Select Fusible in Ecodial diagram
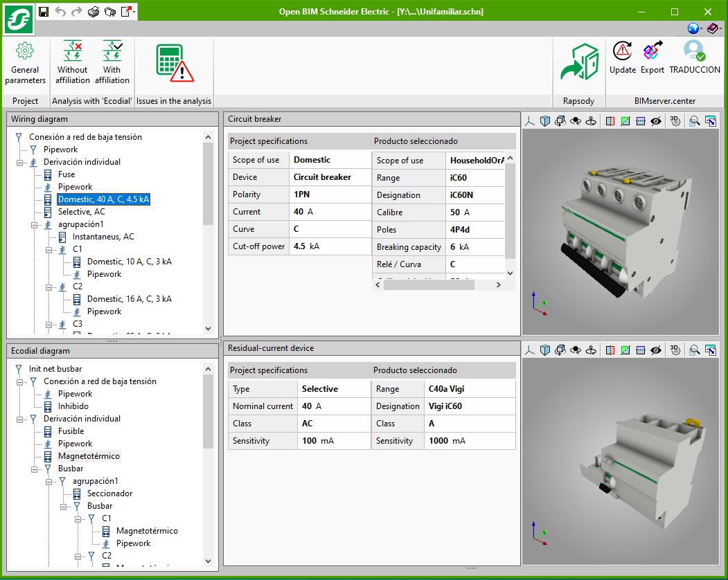Image resolution: width=728 pixels, height=580 pixels. (71, 431)
